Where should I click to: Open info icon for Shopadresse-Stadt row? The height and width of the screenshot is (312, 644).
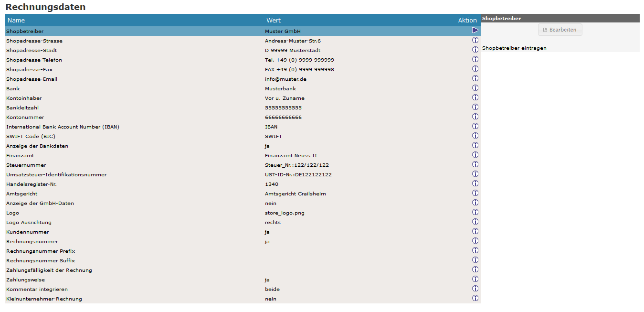pyautogui.click(x=475, y=50)
